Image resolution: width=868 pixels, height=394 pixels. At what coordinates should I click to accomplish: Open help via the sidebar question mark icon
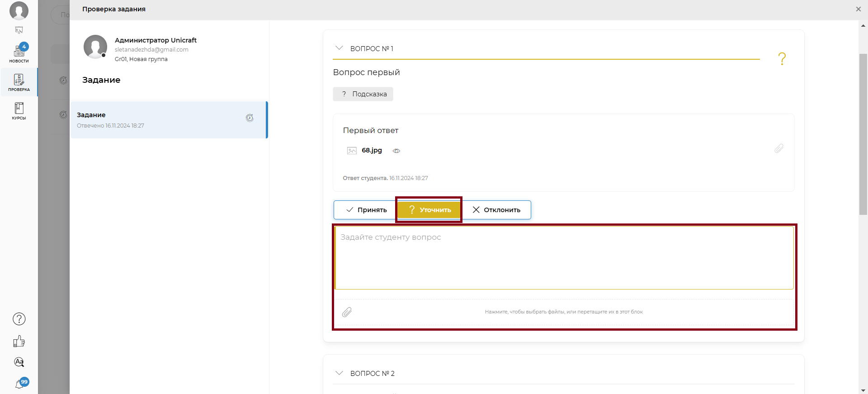pos(19,319)
